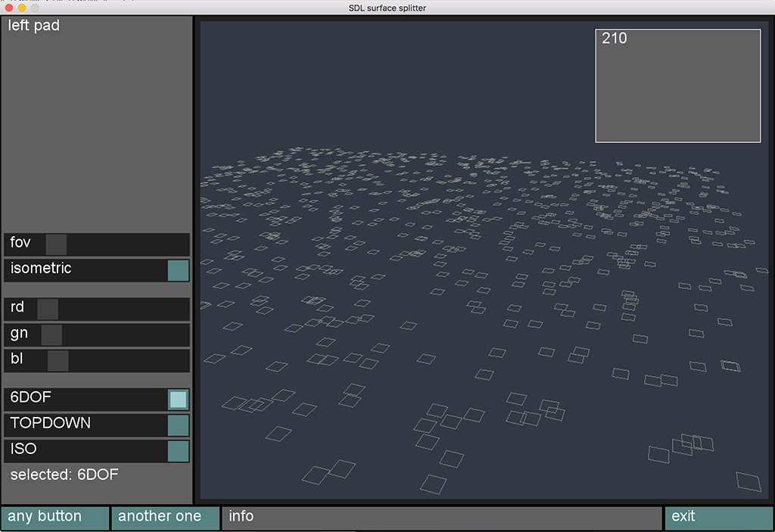Close the SDL surface splitter window
The image size is (775, 532).
click(9, 8)
